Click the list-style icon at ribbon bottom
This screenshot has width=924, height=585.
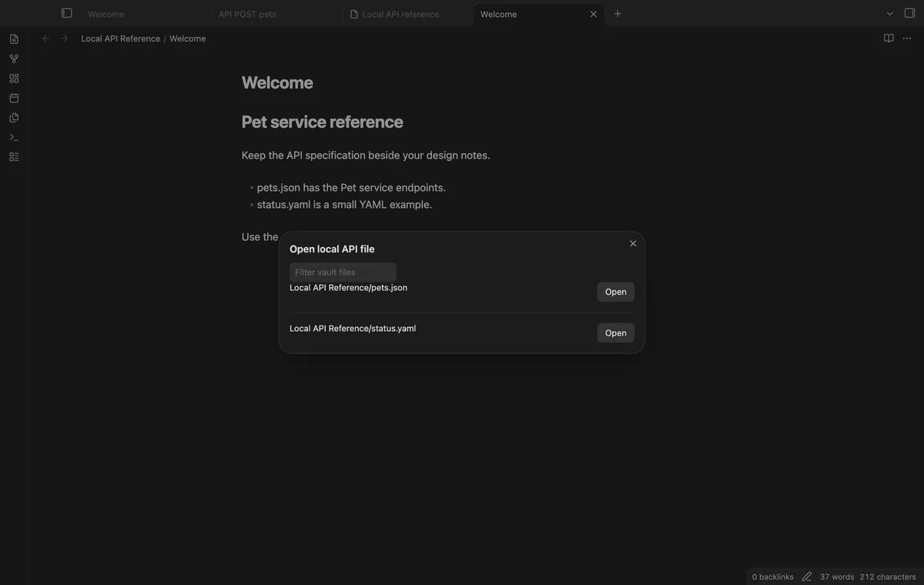[14, 157]
